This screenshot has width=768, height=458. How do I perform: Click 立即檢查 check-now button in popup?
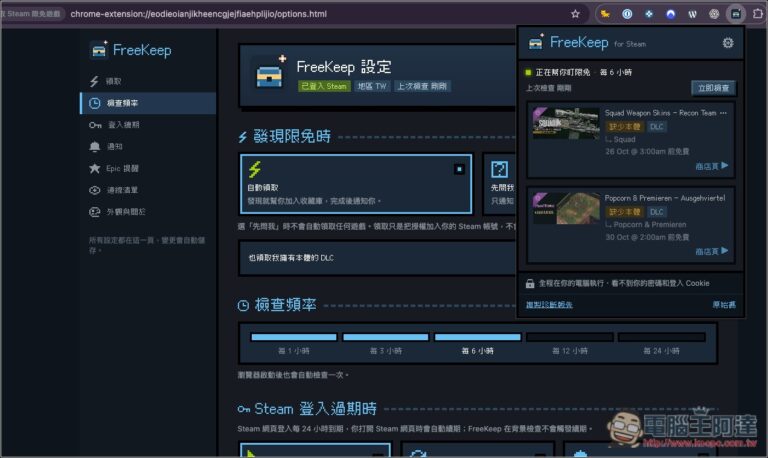tap(713, 88)
